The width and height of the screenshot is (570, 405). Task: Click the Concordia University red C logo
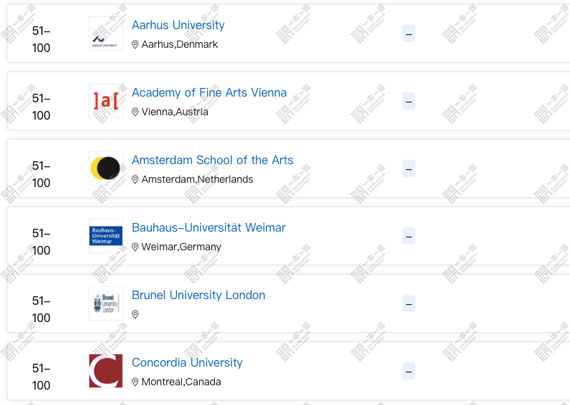point(105,371)
